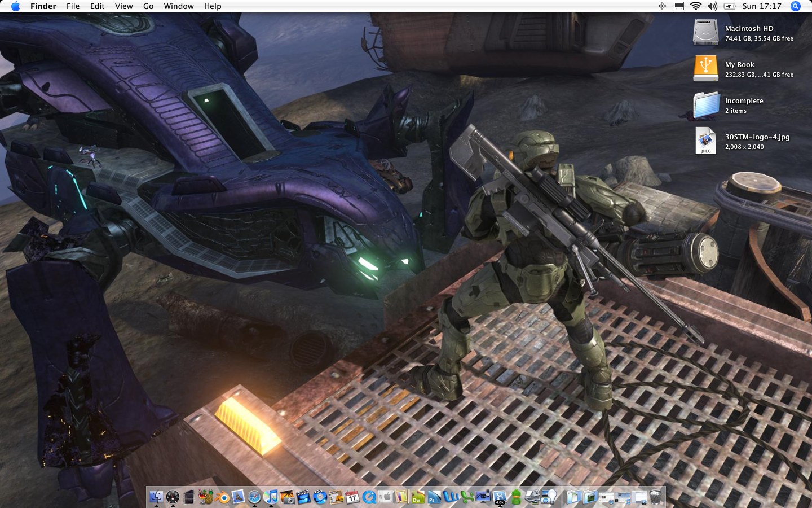Open the Mail app in Dock

click(x=238, y=497)
